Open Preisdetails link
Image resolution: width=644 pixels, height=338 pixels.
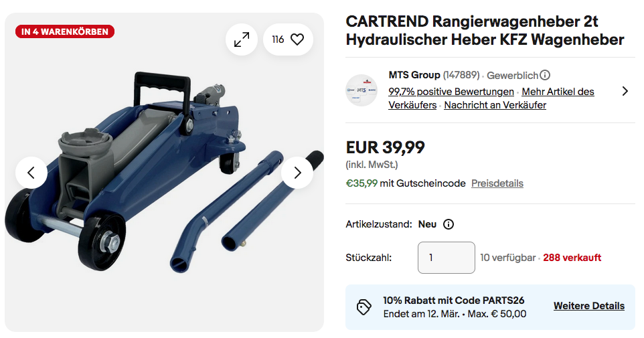tap(497, 183)
